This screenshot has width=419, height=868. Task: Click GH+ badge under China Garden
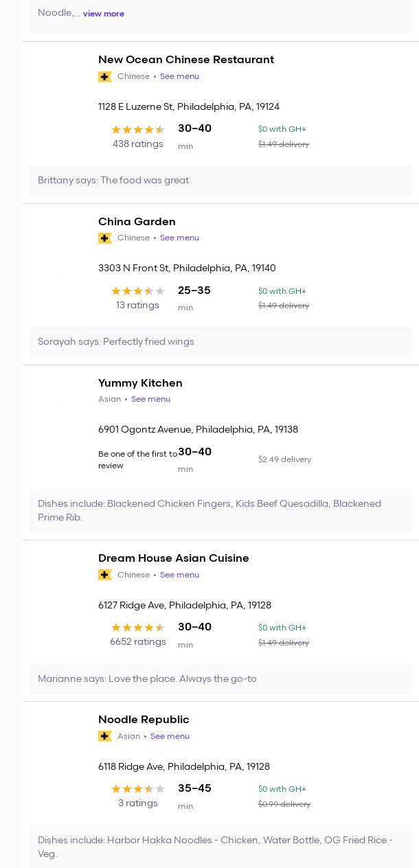point(105,238)
